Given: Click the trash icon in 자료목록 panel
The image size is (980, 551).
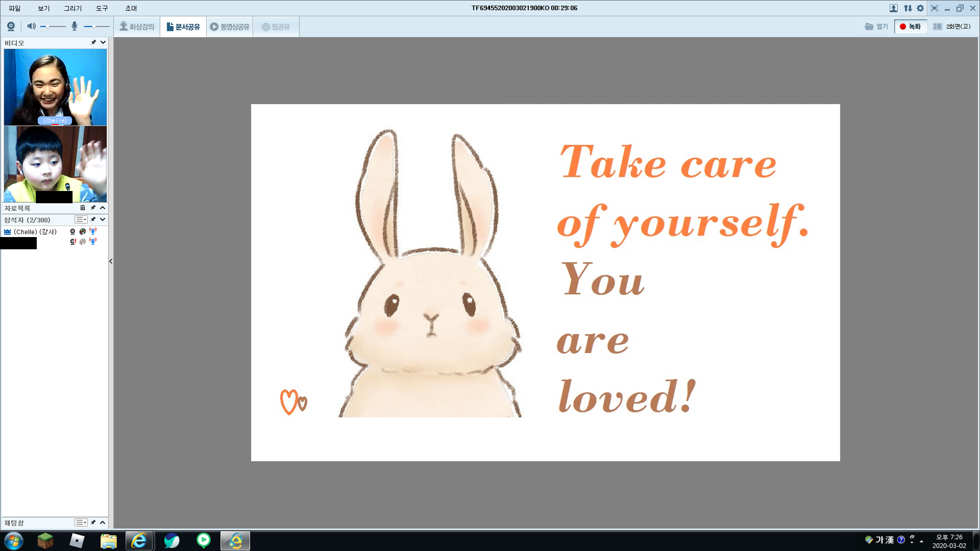Looking at the screenshot, I should (x=82, y=208).
